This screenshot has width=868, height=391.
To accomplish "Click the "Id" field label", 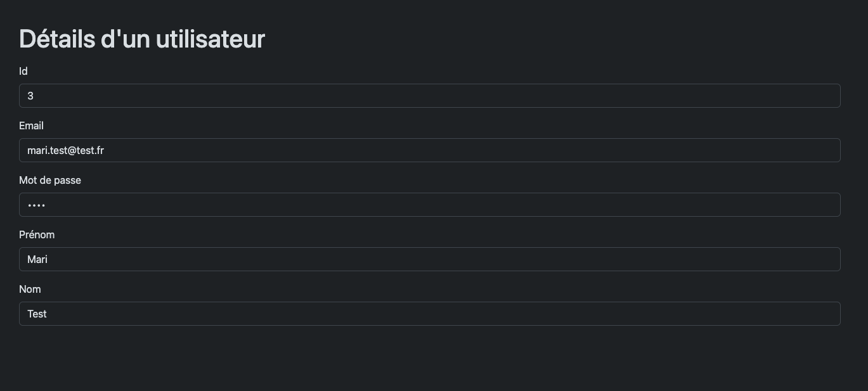I will point(23,71).
